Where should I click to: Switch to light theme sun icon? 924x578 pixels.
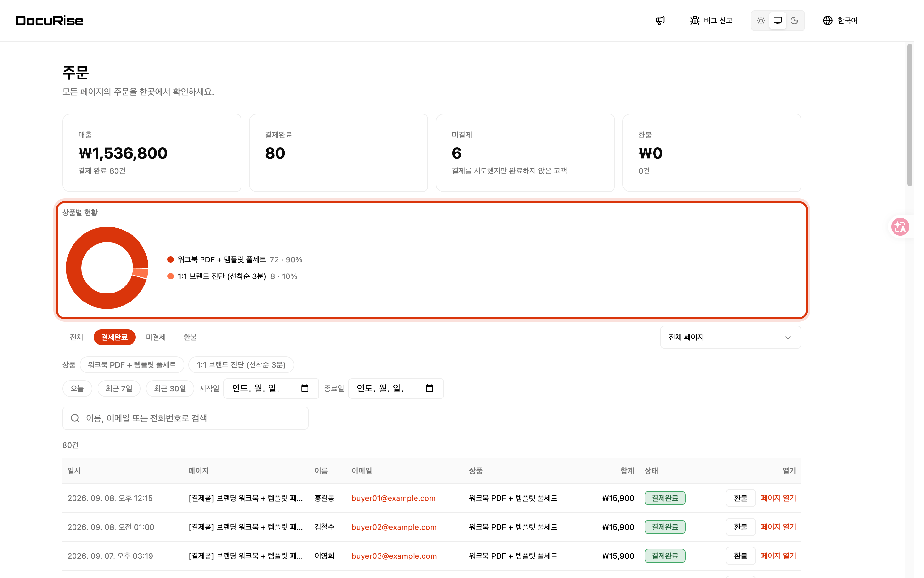pos(761,21)
